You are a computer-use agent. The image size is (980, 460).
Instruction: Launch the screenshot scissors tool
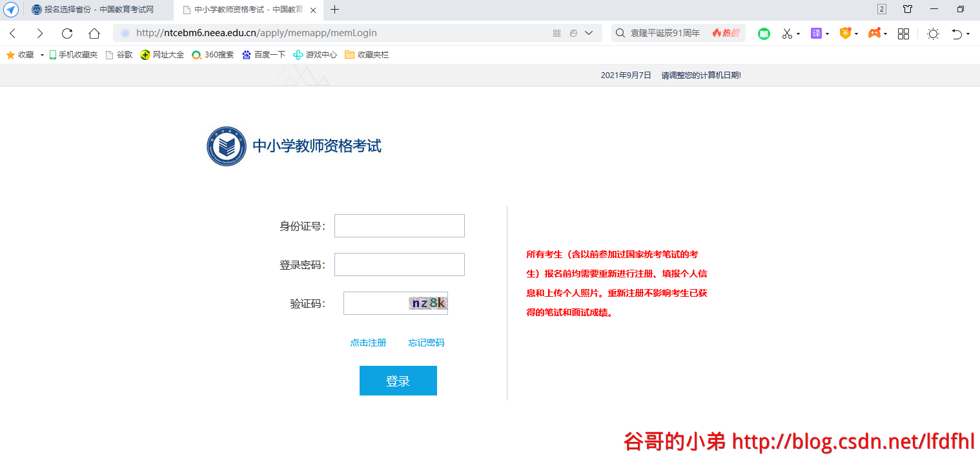point(787,34)
